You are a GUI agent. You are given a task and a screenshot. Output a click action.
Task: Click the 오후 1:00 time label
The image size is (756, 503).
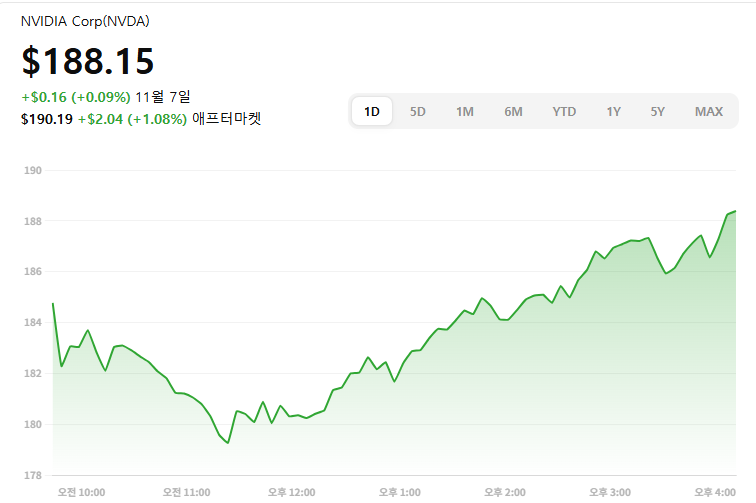click(400, 492)
